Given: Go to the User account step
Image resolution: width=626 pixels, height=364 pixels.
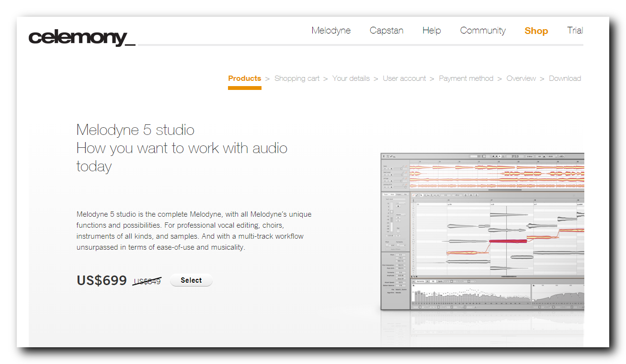Looking at the screenshot, I should point(404,78).
